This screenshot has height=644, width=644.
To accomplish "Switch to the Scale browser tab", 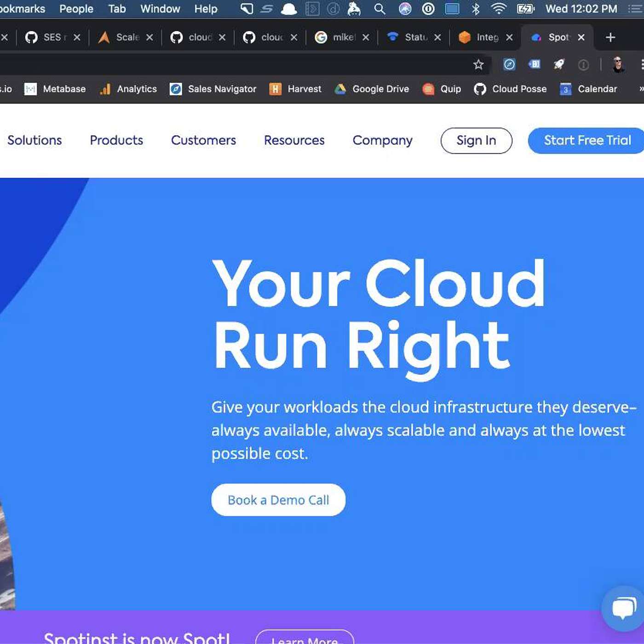I will 122,37.
